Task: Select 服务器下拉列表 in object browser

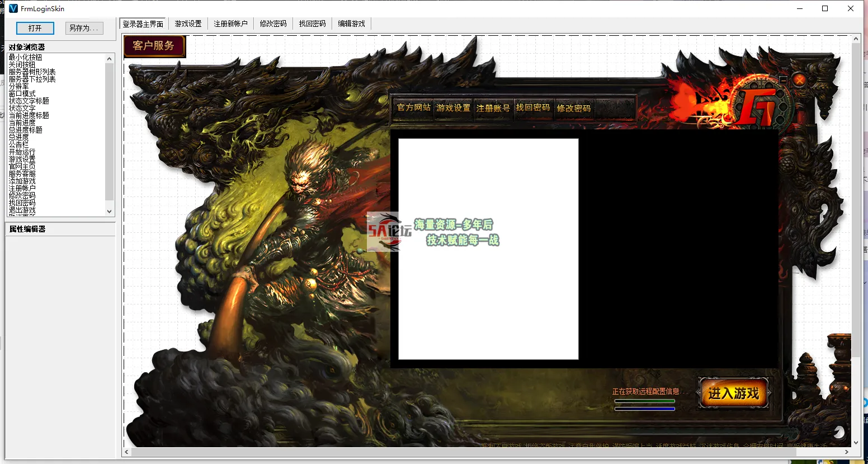Action: [x=32, y=79]
